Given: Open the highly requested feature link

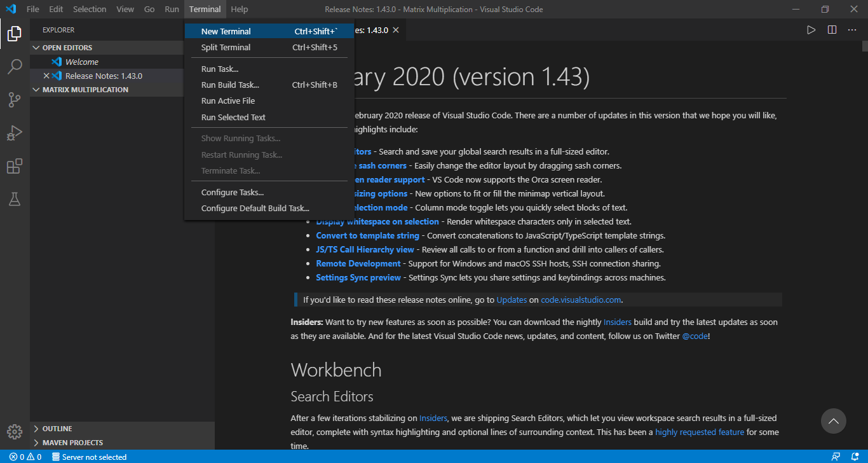Looking at the screenshot, I should 700,432.
